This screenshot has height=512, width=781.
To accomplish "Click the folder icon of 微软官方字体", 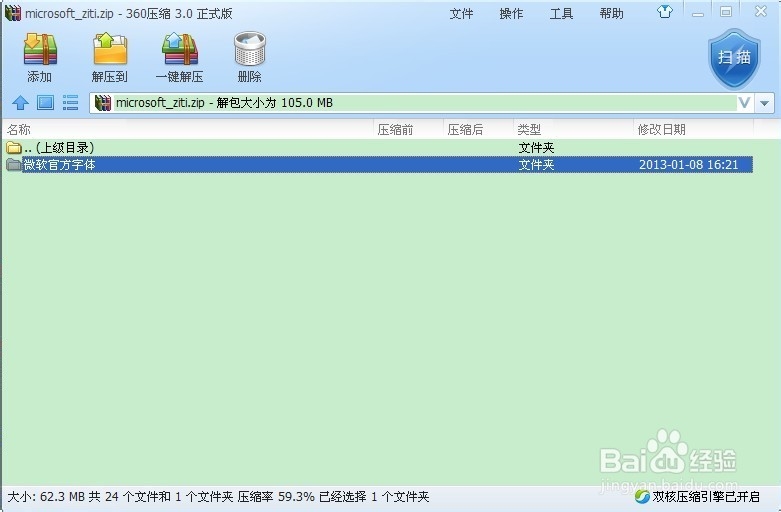I will click(x=13, y=164).
